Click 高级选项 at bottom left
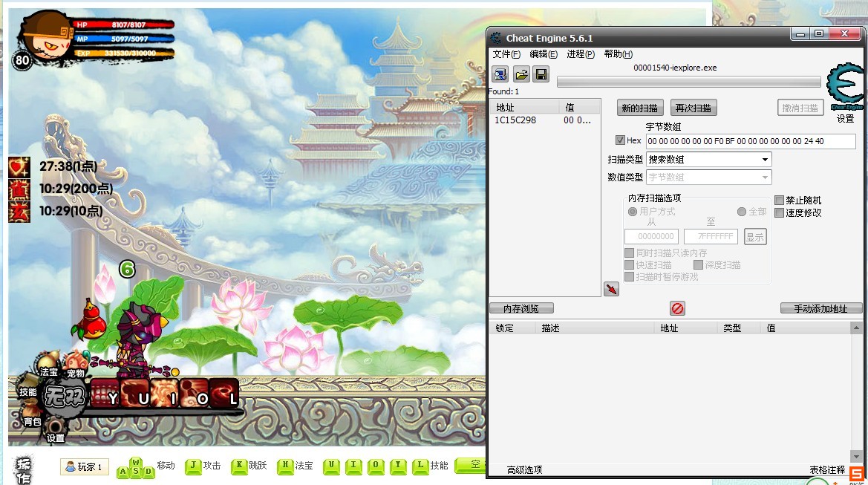 524,470
